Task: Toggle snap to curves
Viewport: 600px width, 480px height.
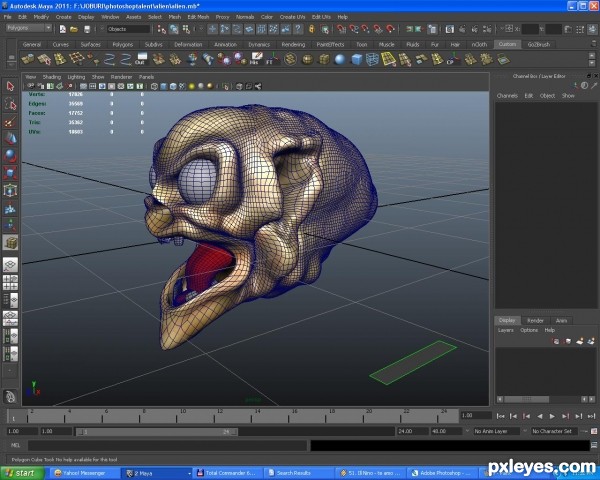Action: coord(354,29)
